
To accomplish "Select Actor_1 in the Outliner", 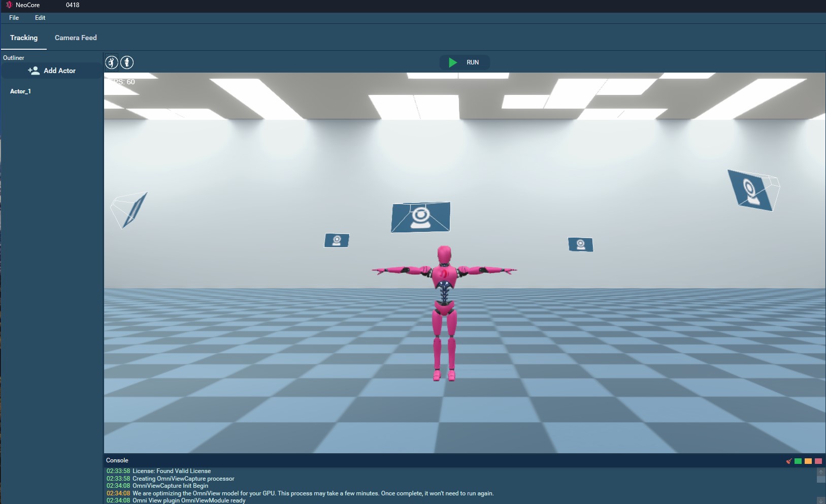I will click(x=21, y=91).
